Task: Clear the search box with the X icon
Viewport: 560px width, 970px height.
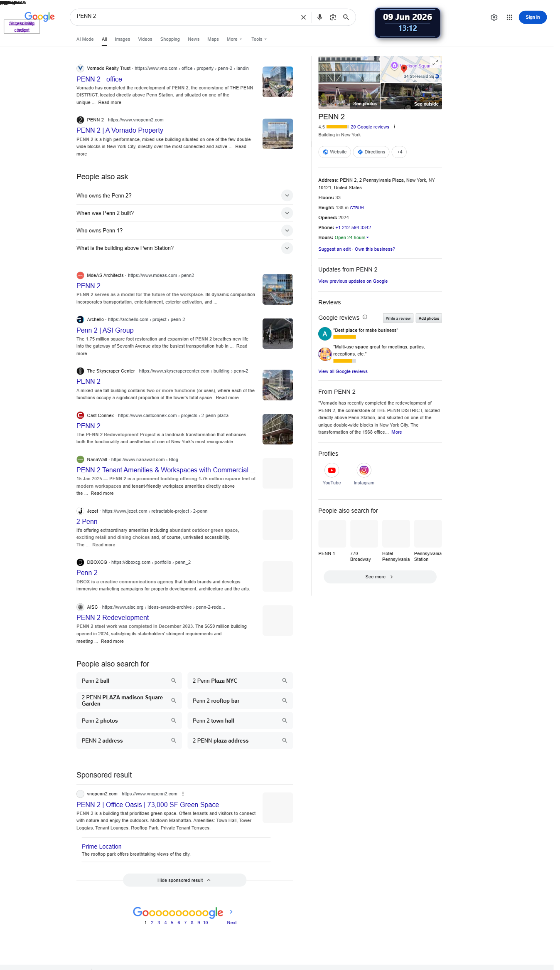Action: click(303, 17)
